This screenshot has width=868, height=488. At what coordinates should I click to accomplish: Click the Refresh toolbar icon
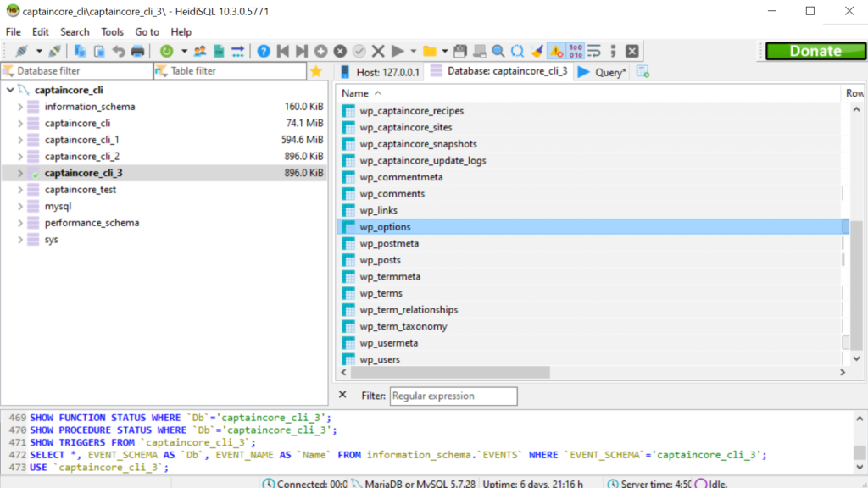coord(166,52)
